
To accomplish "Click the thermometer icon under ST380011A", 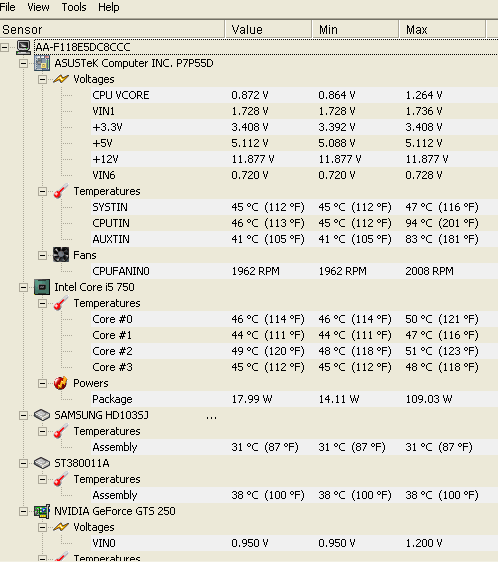I will [61, 479].
